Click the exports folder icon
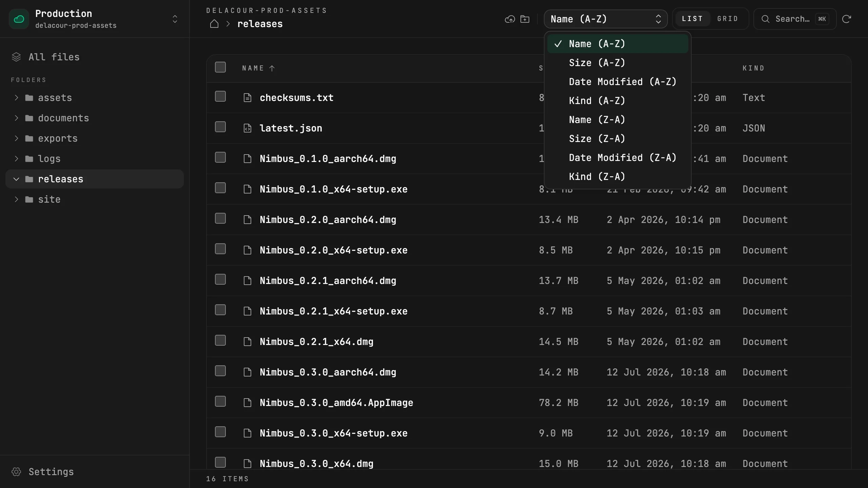This screenshot has width=868, height=488. click(x=29, y=138)
